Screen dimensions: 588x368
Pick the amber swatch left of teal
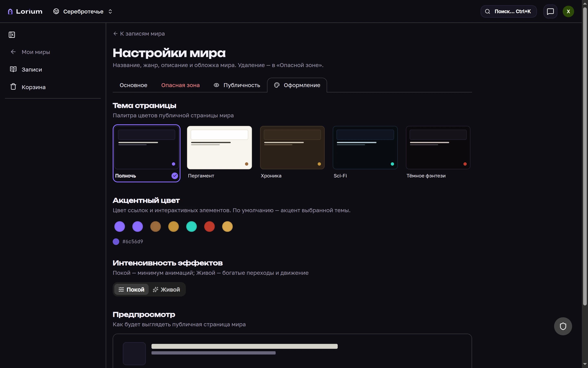coord(174,227)
